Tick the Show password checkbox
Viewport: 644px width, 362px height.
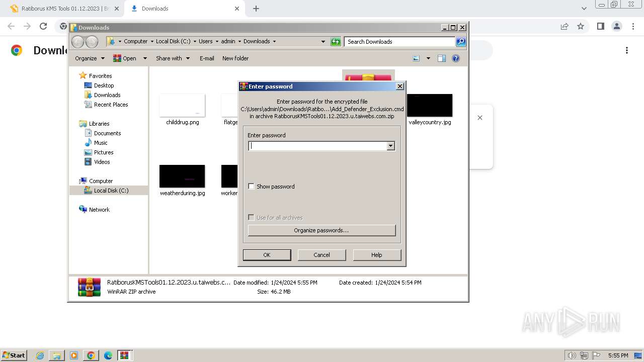pyautogui.click(x=252, y=187)
